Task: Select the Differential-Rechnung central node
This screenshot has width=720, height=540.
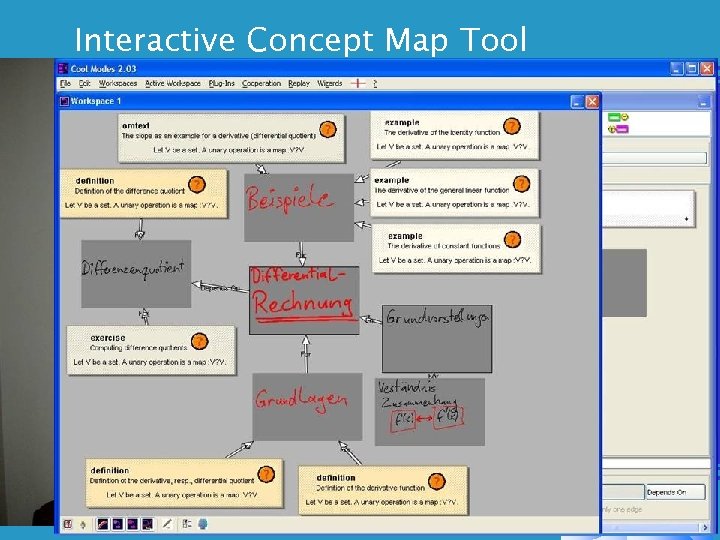Action: pyautogui.click(x=304, y=300)
